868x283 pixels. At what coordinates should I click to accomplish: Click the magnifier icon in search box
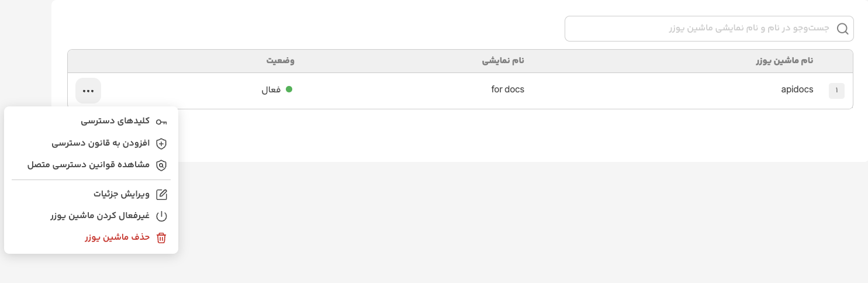[x=842, y=29]
